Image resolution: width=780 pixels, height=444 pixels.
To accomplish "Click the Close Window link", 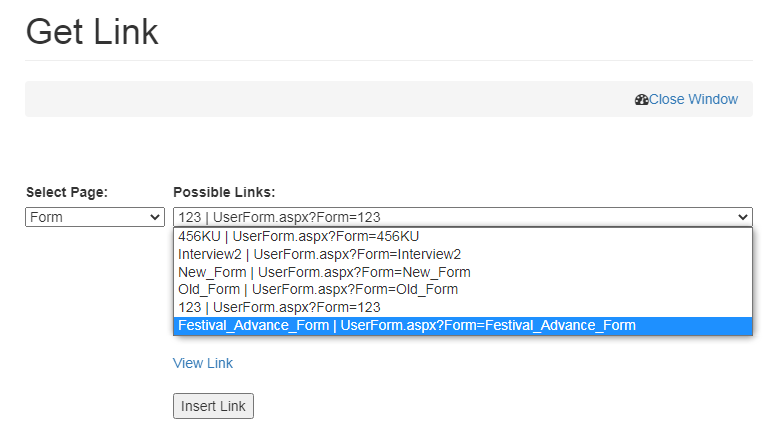I will tap(693, 99).
